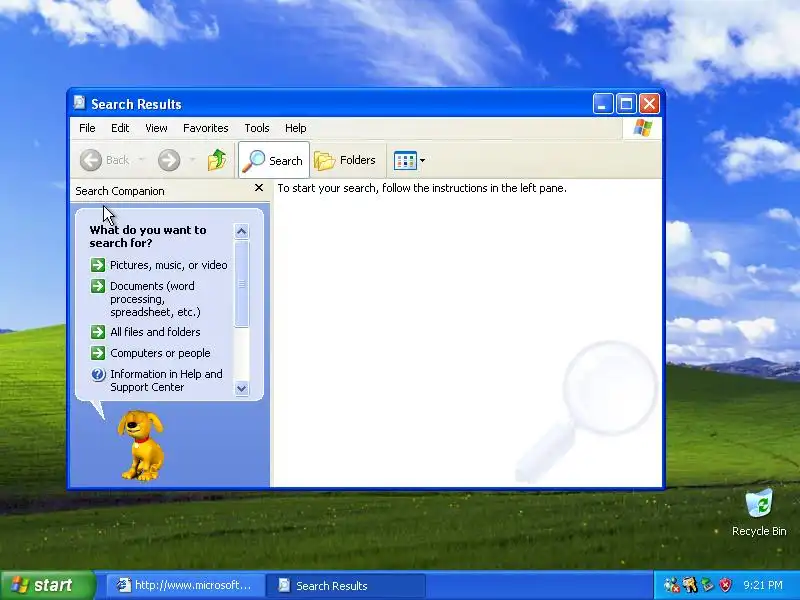Click green arrow beside All files and folders

pyautogui.click(x=98, y=332)
